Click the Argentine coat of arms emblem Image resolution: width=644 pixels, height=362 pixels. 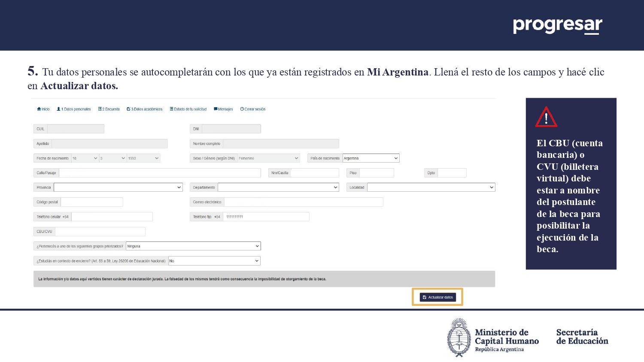pyautogui.click(x=459, y=338)
